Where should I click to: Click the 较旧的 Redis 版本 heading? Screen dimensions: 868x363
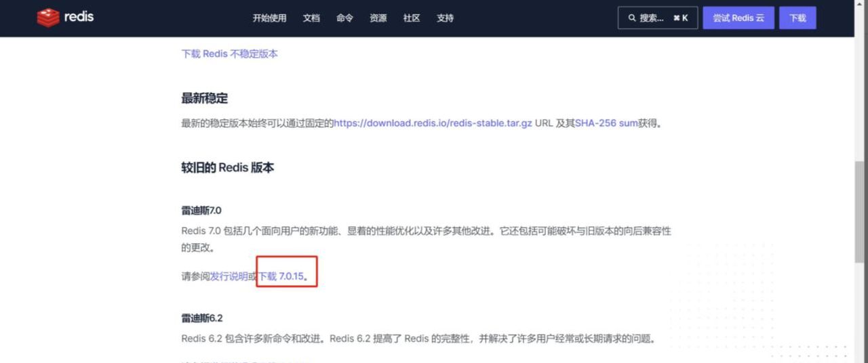pyautogui.click(x=227, y=168)
